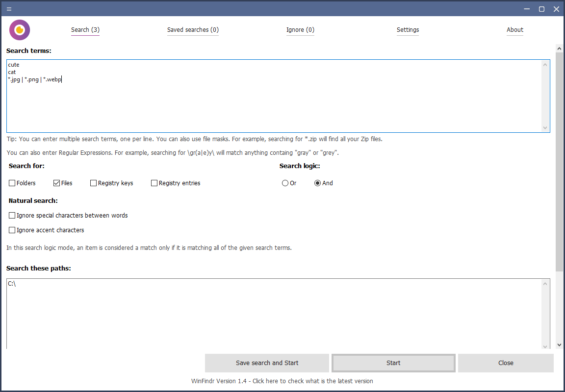
Task: Open the hamburger menu in the title bar
Action: (x=9, y=9)
